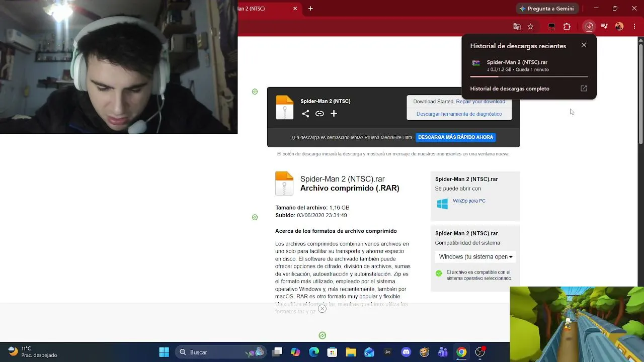Open Microsoft Edge from the taskbar
Viewport: 644px width, 362px height.
(314, 352)
